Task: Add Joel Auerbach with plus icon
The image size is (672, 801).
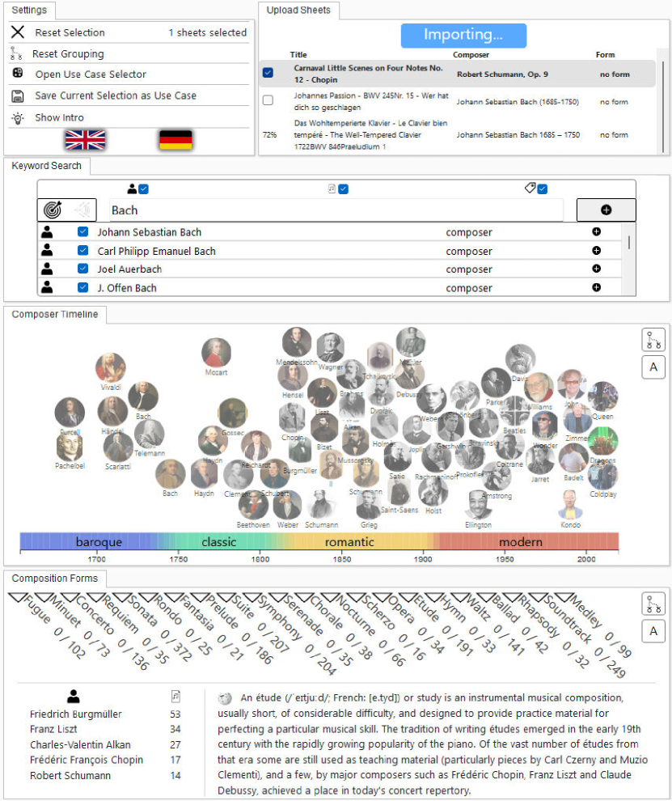Action: click(596, 269)
